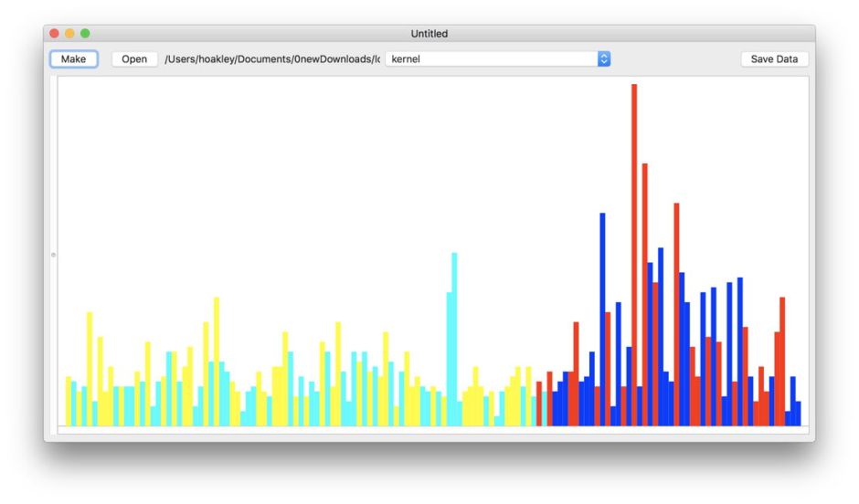Click the blue popup arrows beside kernel
859x504 pixels.
point(603,59)
